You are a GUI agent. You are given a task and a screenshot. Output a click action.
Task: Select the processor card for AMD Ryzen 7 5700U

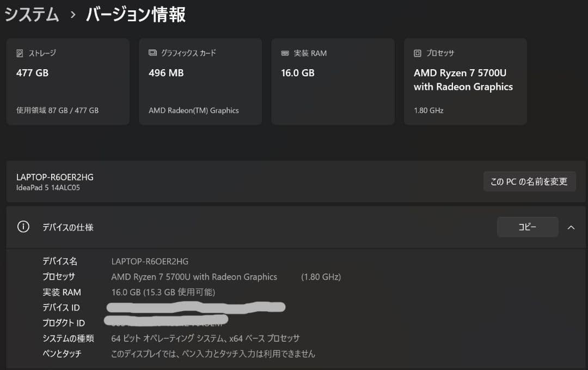pos(465,81)
